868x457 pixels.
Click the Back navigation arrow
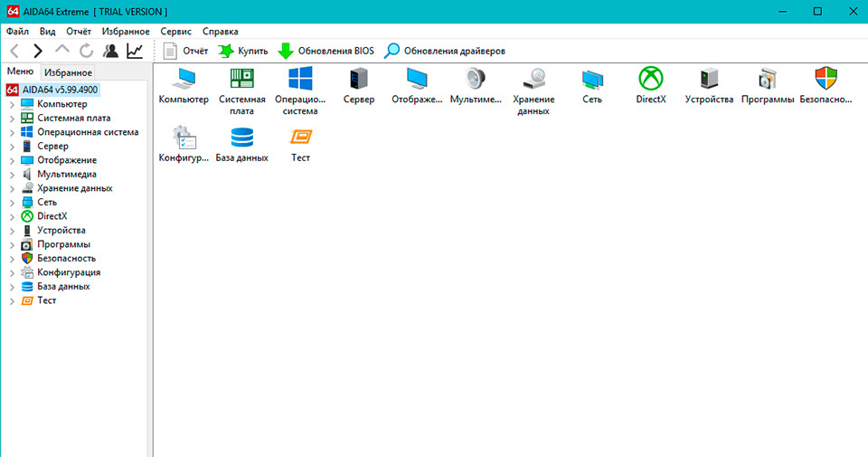coord(15,51)
